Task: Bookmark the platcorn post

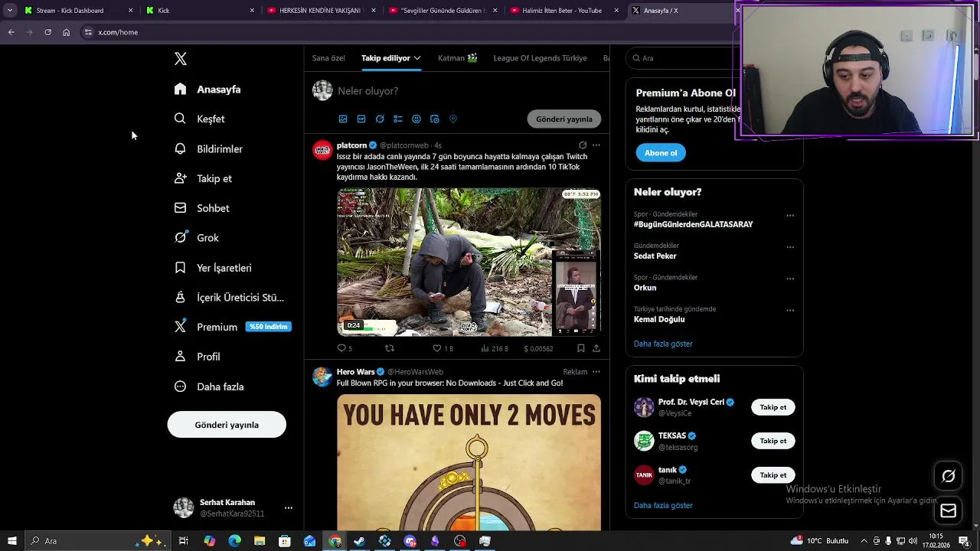Action: pos(581,348)
